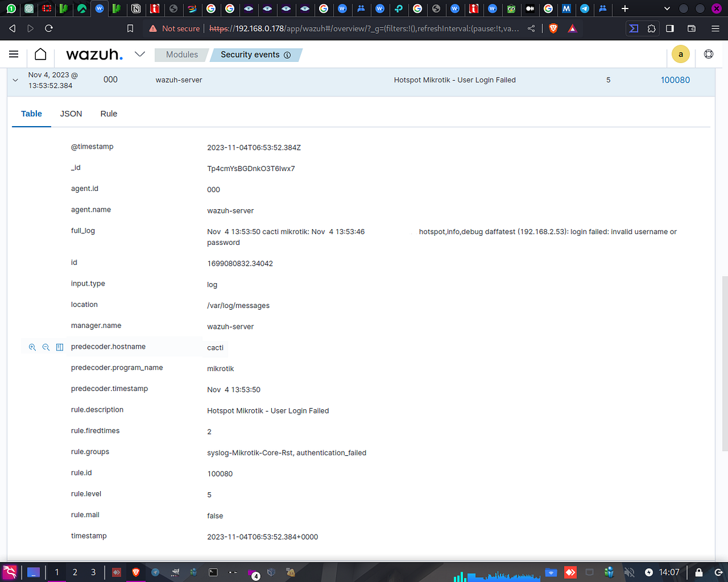Reload the Wazuh page
The image size is (728, 582).
[x=49, y=28]
